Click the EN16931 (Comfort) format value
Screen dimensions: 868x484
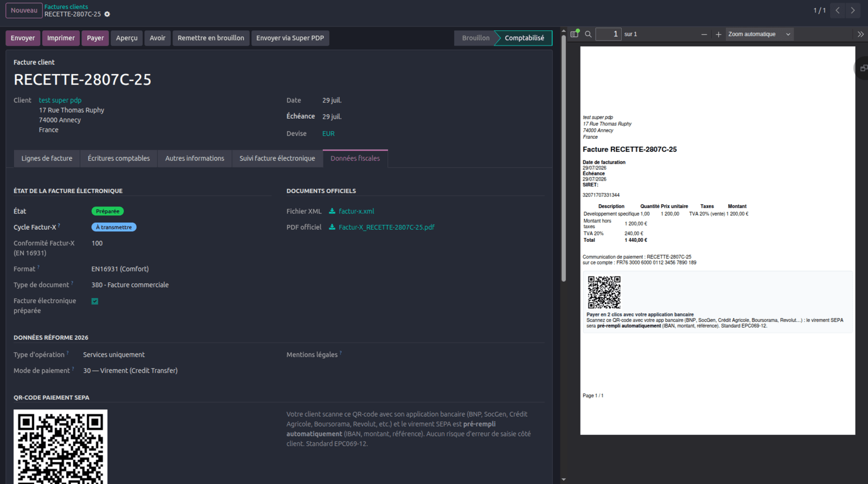click(120, 269)
